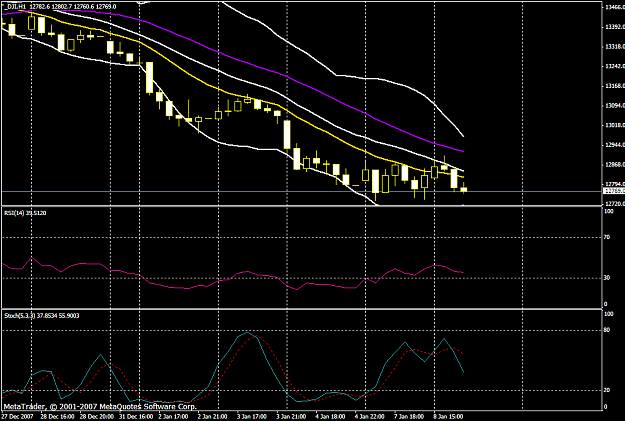
Task: Click the 12944.0 price scale label
Action: coord(615,145)
